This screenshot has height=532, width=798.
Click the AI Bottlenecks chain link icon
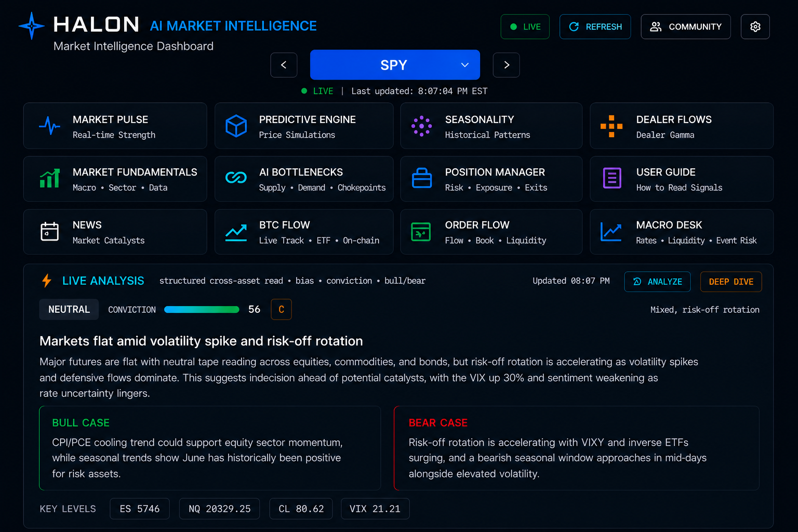pos(236,178)
